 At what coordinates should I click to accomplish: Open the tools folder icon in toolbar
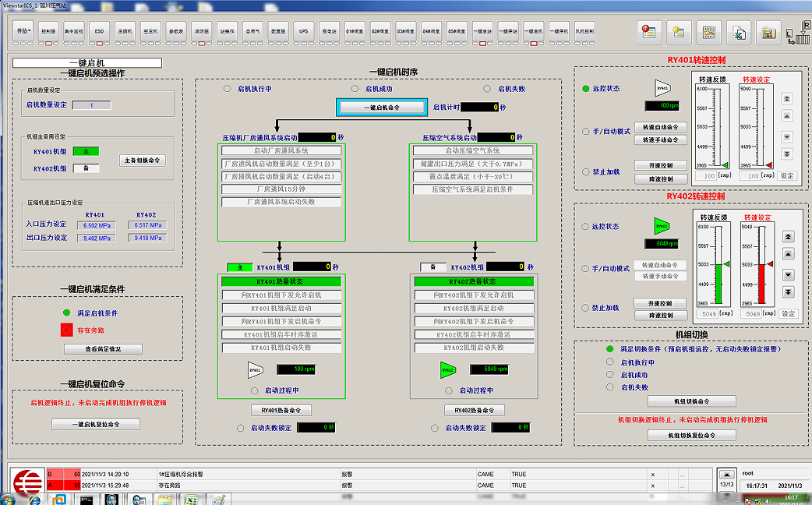coord(768,32)
